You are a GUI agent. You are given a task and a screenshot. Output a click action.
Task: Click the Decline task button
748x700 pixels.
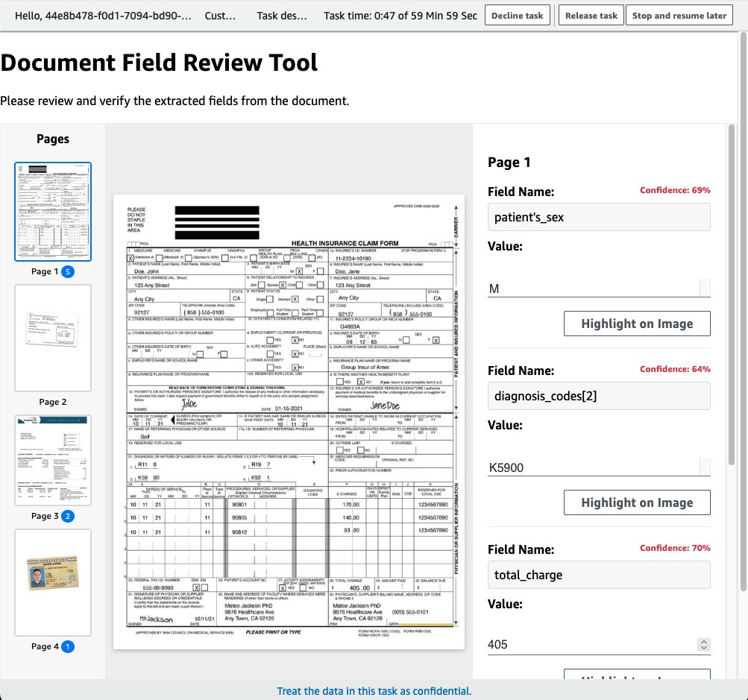coord(517,15)
